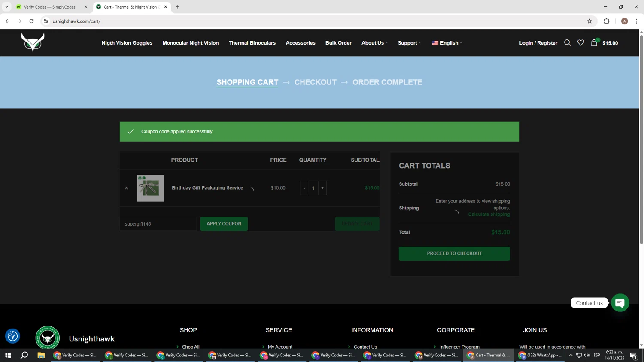Open footer Shop All link
Screen dimensions: 644x362
191,347
